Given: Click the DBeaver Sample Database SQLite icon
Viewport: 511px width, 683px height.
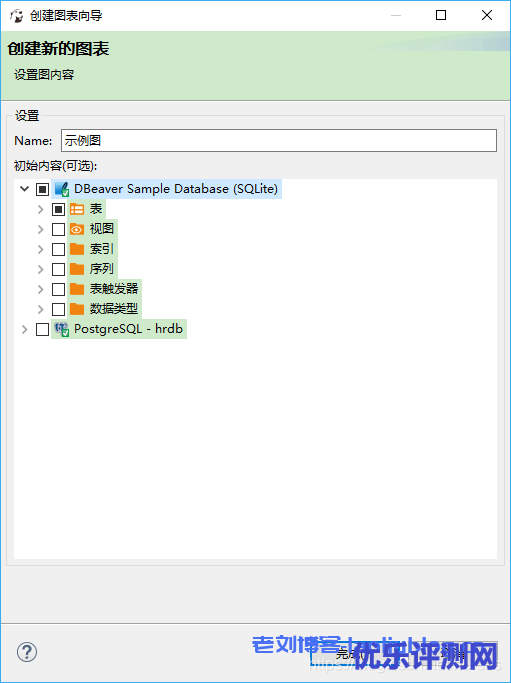Looking at the screenshot, I should pyautogui.click(x=62, y=189).
